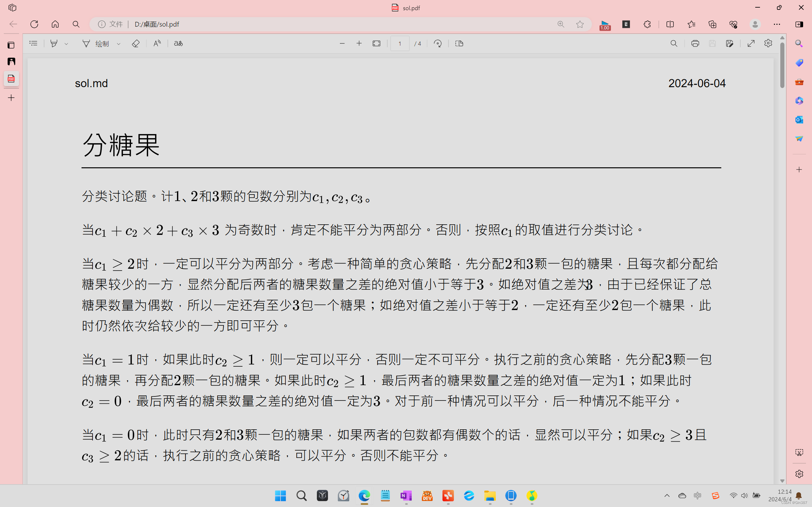
Task: Open the document table of contents pane
Action: point(33,43)
